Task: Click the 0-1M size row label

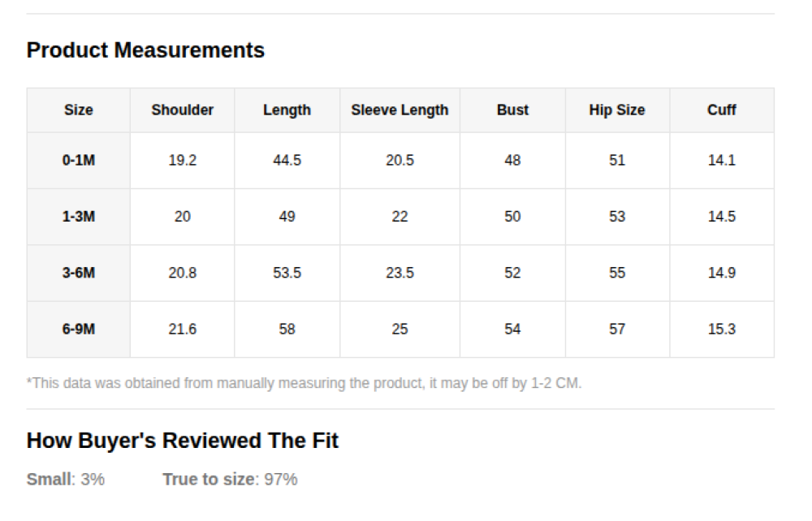Action: coord(79,161)
